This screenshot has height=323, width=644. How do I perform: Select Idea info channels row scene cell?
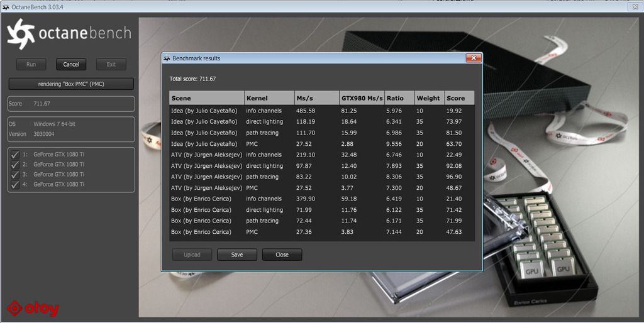pyautogui.click(x=204, y=111)
